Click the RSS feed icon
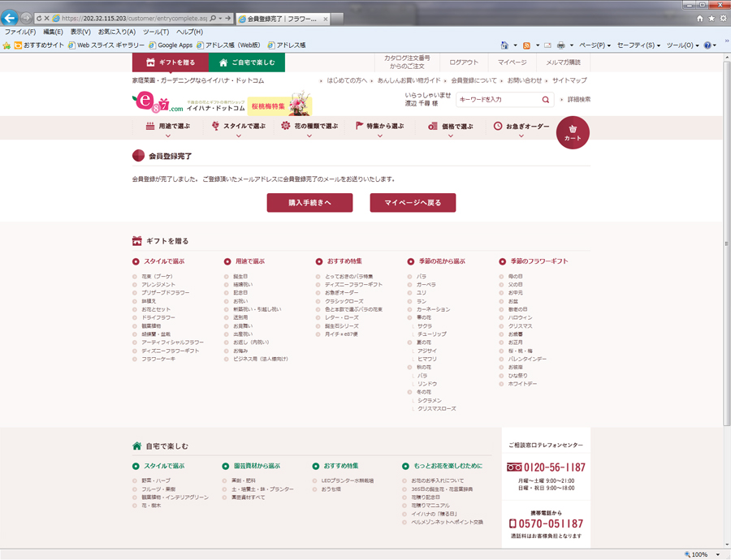Screen dimensions: 731x560 coord(526,45)
